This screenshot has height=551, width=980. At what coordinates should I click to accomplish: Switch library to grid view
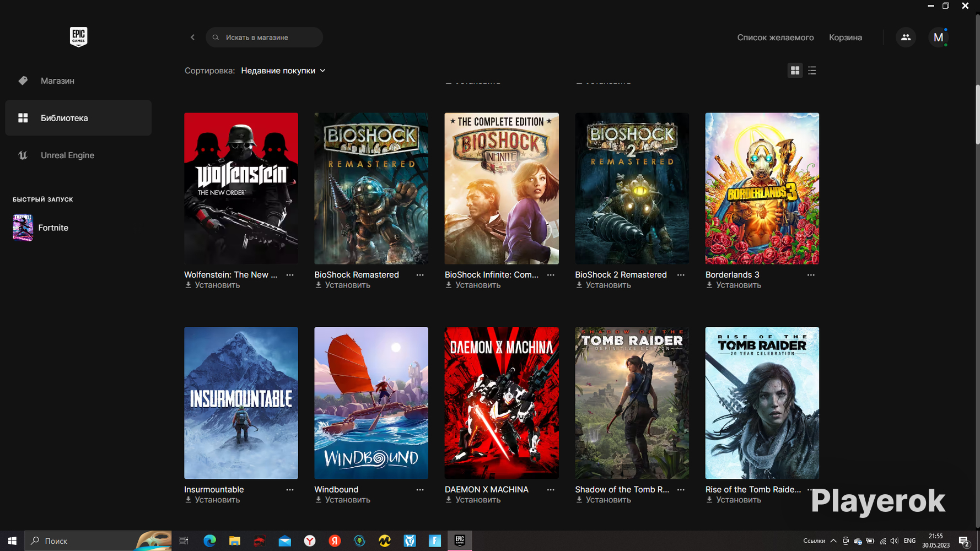click(795, 71)
